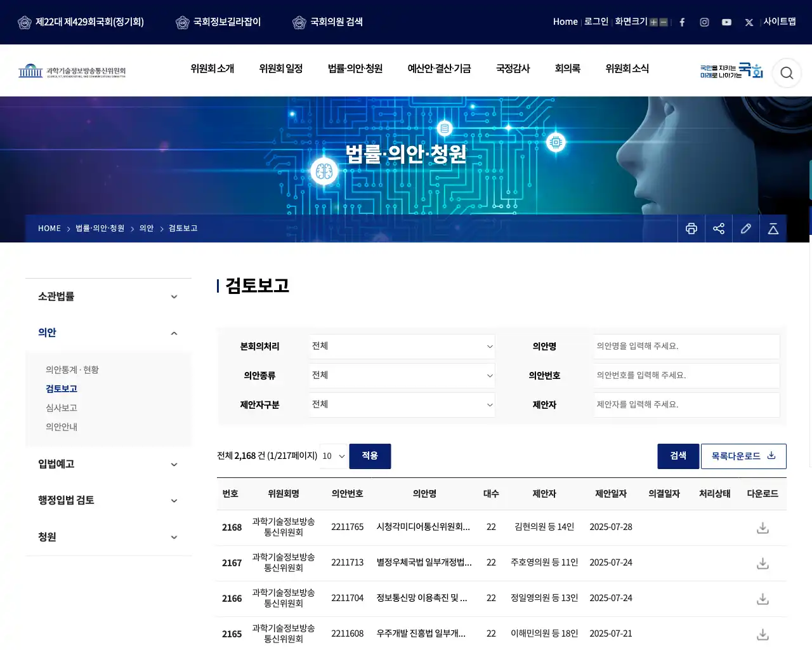Screen dimensions: 812x650
Task: Open the Facebook icon link
Action: click(x=682, y=22)
